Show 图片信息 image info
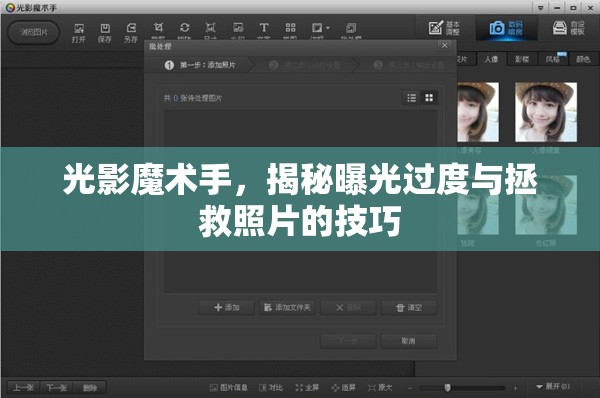This screenshot has height=398, width=600. tap(228, 388)
